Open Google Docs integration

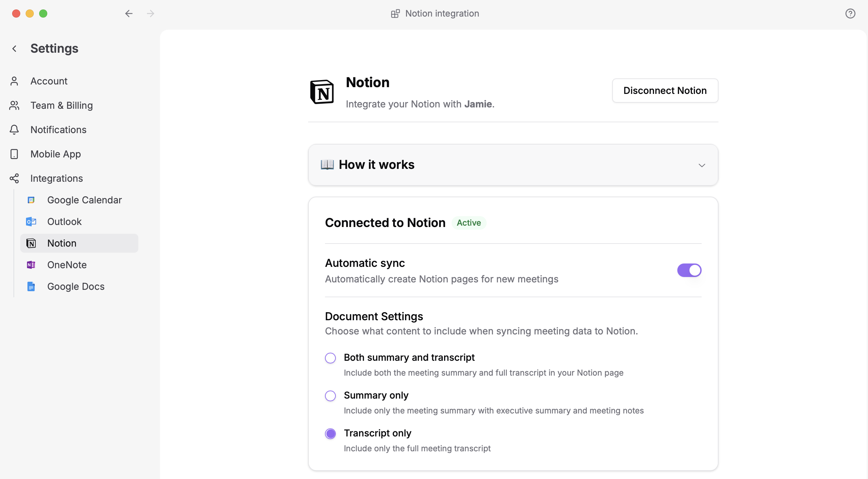click(x=79, y=286)
